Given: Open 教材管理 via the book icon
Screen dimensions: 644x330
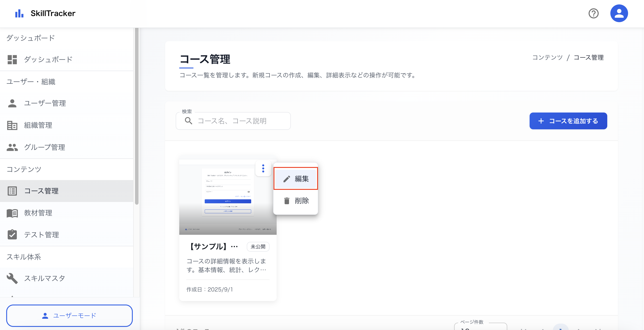Looking at the screenshot, I should (x=12, y=213).
